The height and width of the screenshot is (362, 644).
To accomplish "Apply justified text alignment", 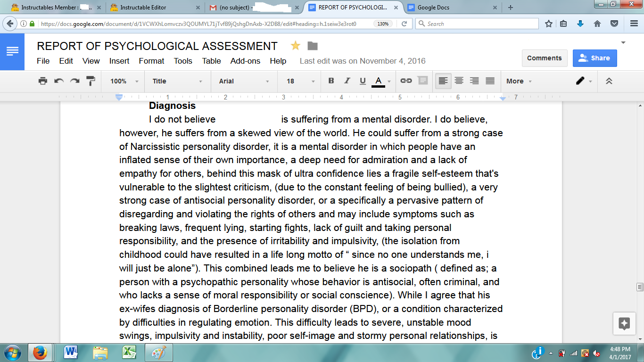I will tap(489, 81).
